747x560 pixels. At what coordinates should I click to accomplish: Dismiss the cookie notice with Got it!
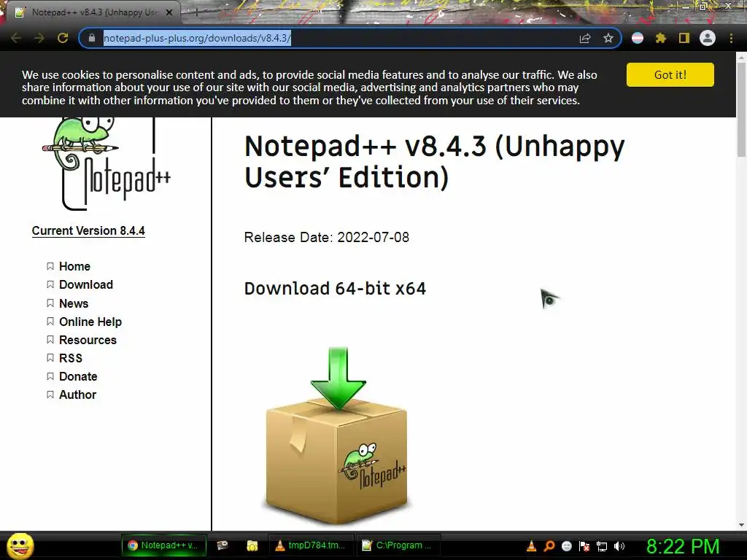tap(670, 75)
